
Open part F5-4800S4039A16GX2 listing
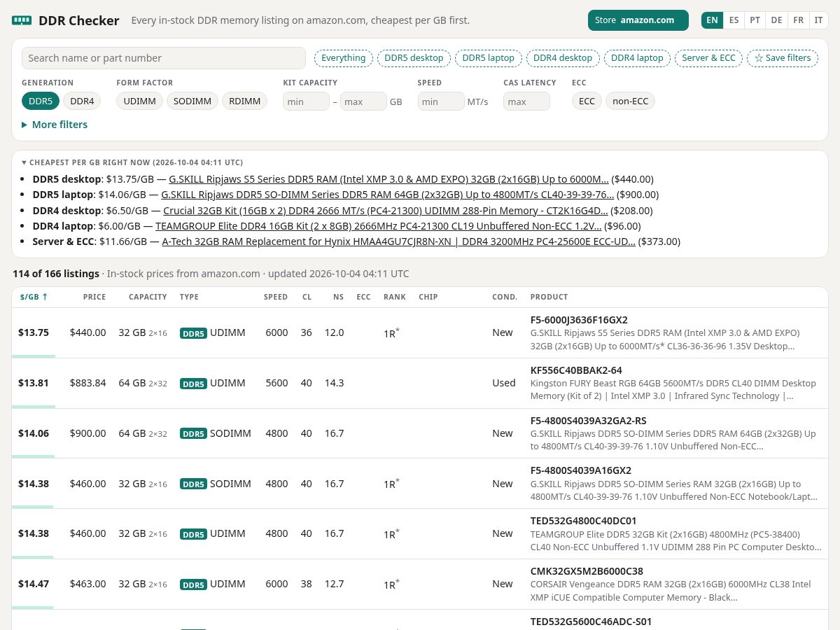click(x=581, y=470)
